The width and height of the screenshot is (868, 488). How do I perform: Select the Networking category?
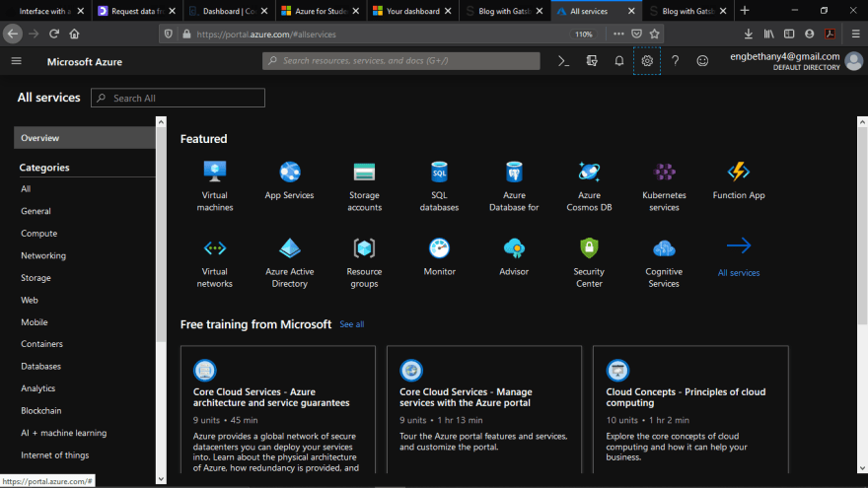click(x=43, y=255)
